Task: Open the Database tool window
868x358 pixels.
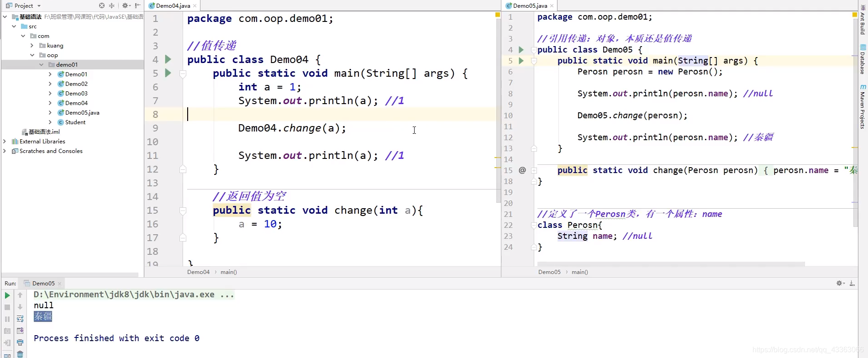Action: 863,60
